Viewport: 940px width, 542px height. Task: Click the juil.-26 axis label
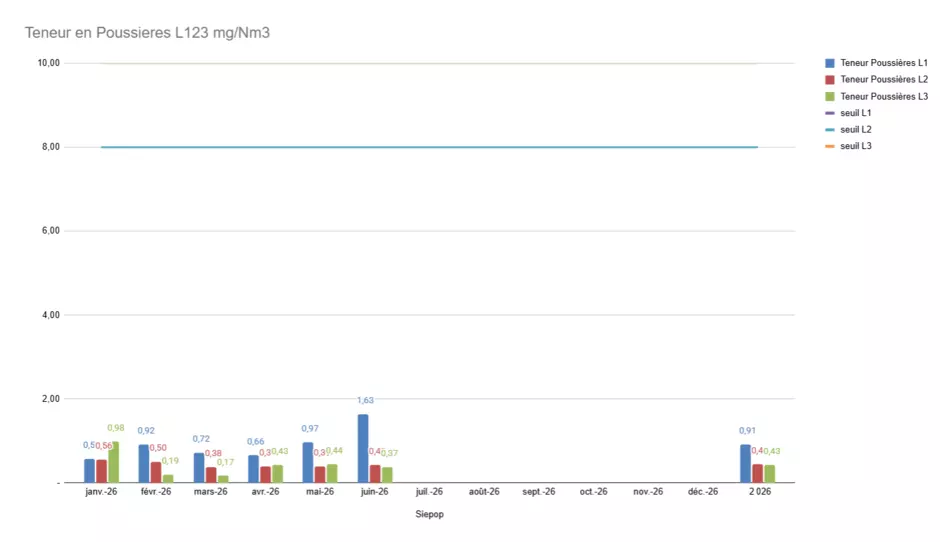(429, 492)
